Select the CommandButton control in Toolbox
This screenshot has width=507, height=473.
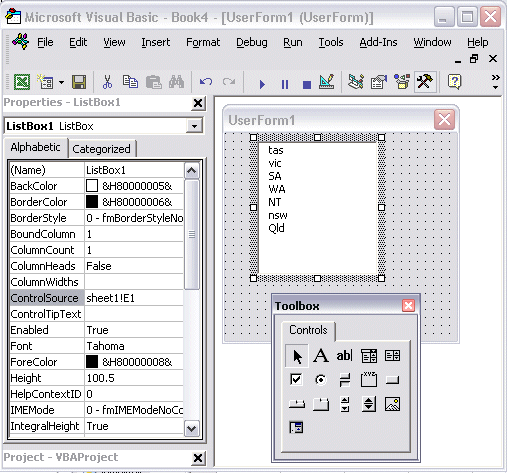pyautogui.click(x=392, y=380)
